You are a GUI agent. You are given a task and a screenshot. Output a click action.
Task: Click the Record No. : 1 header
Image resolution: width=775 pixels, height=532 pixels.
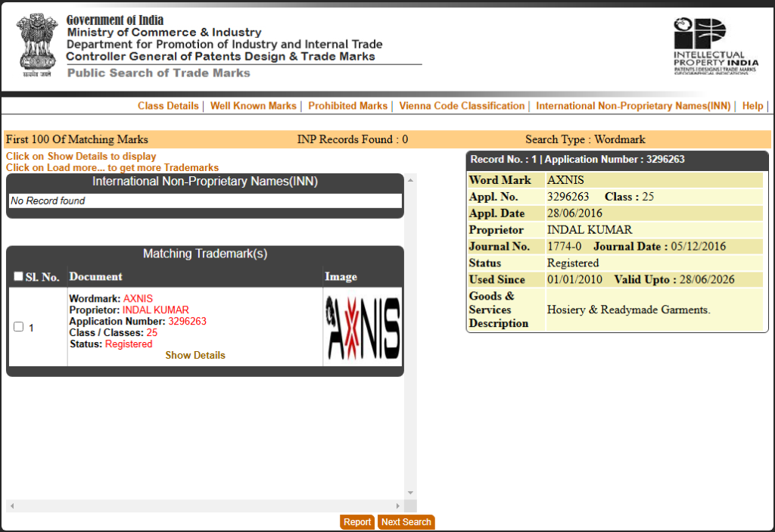tap(618, 160)
